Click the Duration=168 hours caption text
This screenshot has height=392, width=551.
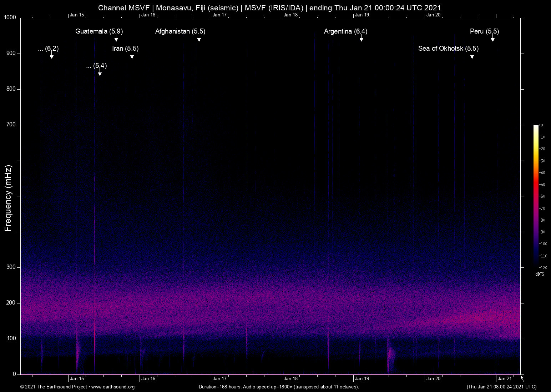tap(279, 387)
